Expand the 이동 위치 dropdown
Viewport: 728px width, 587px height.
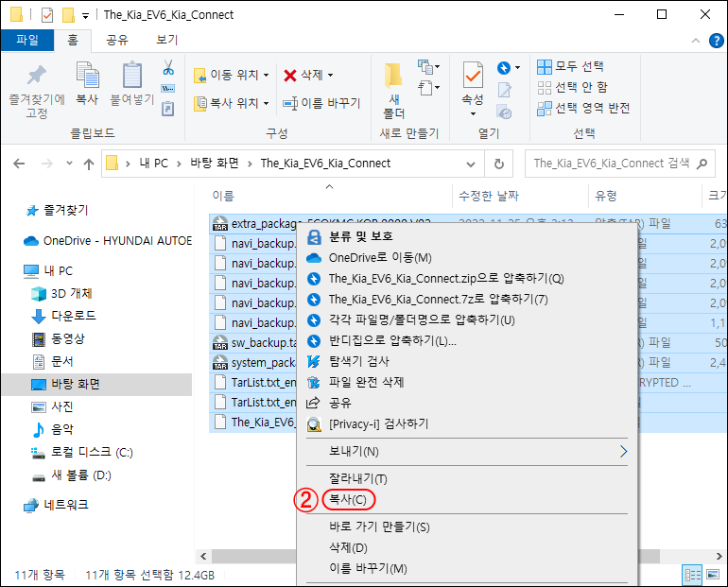266,75
